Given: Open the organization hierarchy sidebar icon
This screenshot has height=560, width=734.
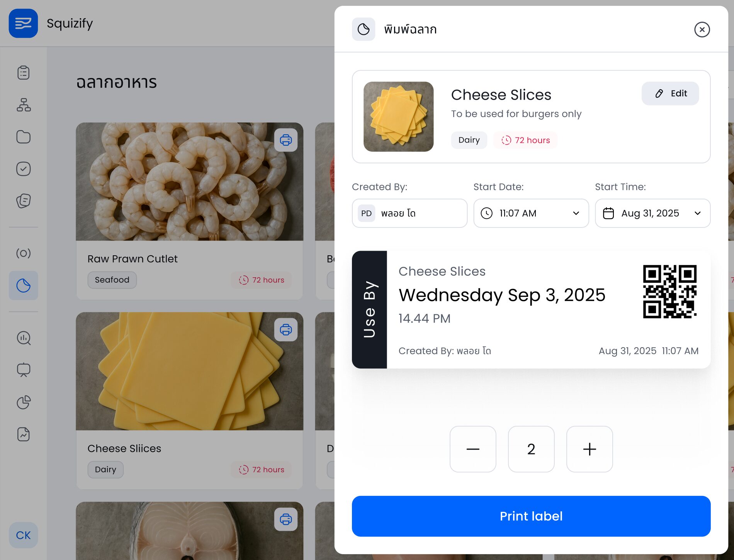Looking at the screenshot, I should click(x=23, y=105).
